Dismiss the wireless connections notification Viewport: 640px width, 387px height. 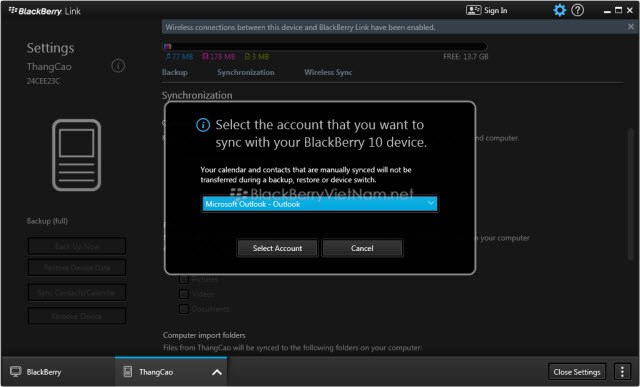coord(631,27)
